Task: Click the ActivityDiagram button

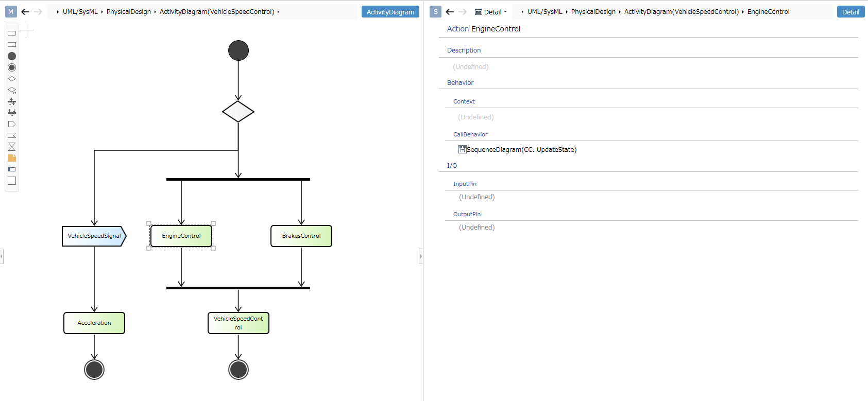Action: pos(390,12)
